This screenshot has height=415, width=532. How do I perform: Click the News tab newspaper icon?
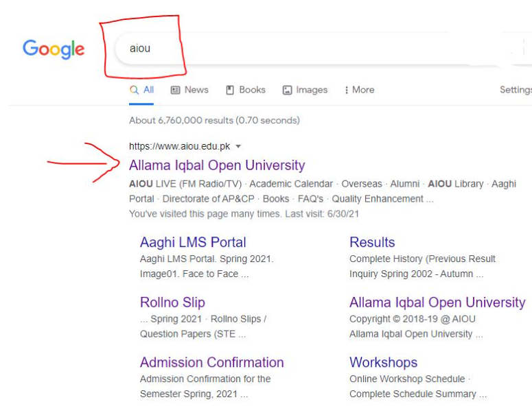[176, 90]
